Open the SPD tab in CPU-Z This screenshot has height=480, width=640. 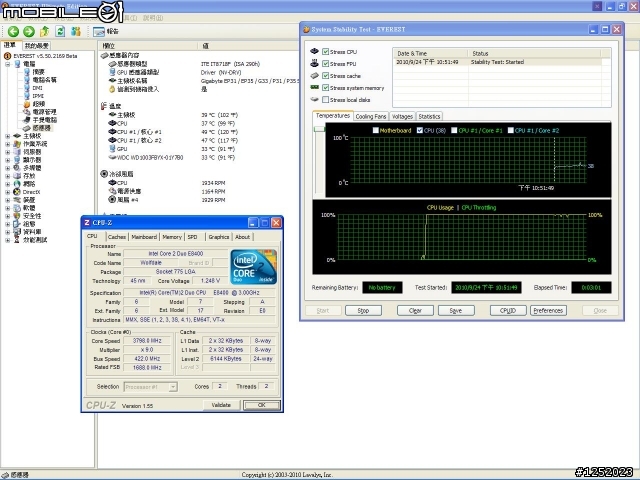192,237
